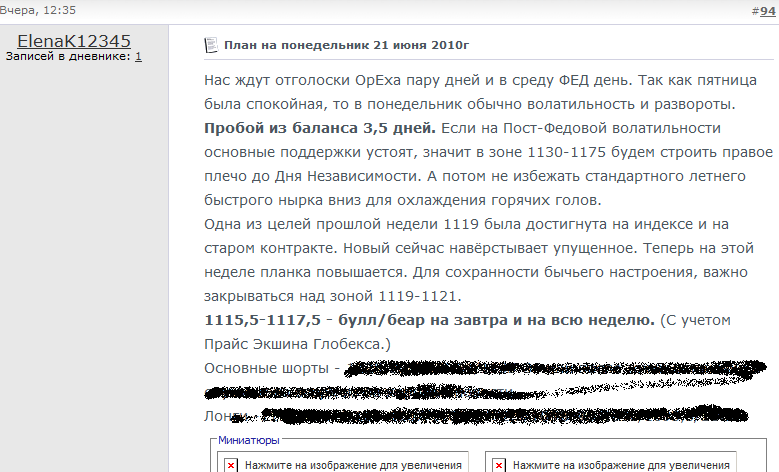Click the post timestamp Вчера, 12:35

(x=36, y=10)
